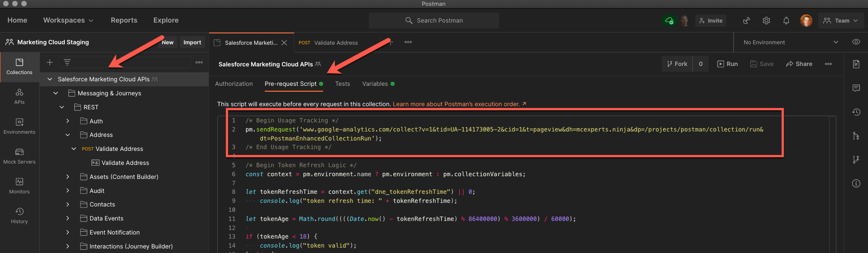Fork the collection
868x253 pixels.
click(x=677, y=64)
